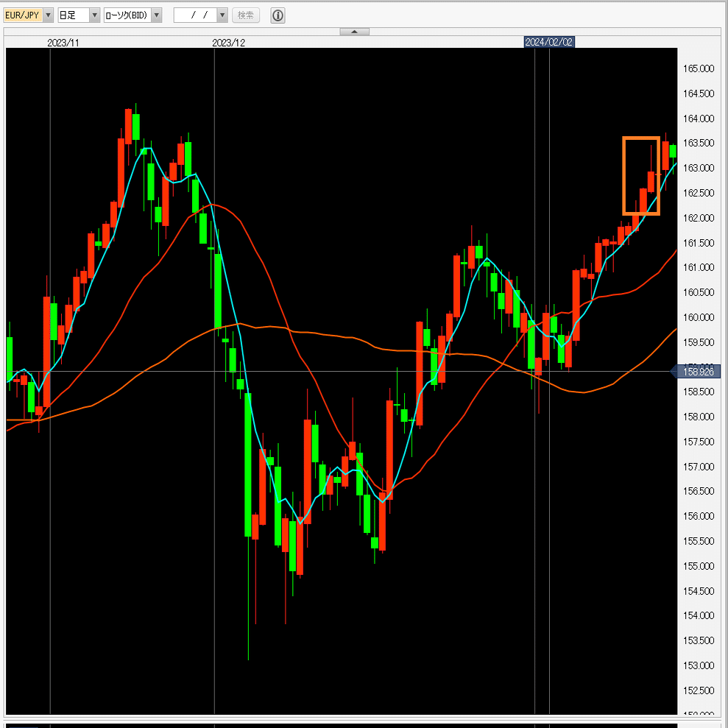Click the 153.000 price axis label
Screen dimensions: 728x728
tap(699, 665)
